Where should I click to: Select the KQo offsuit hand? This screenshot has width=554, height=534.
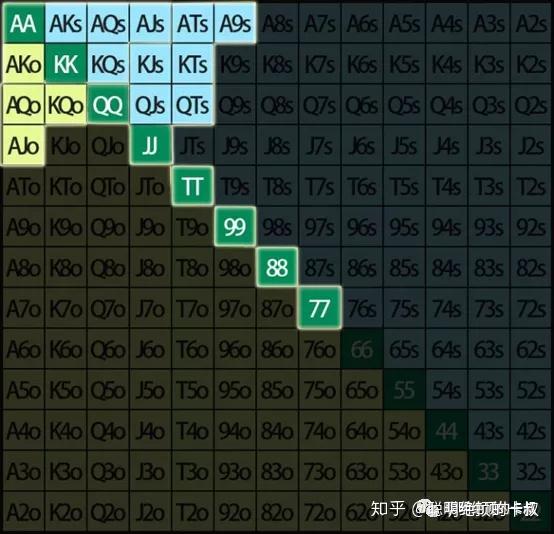click(x=66, y=105)
